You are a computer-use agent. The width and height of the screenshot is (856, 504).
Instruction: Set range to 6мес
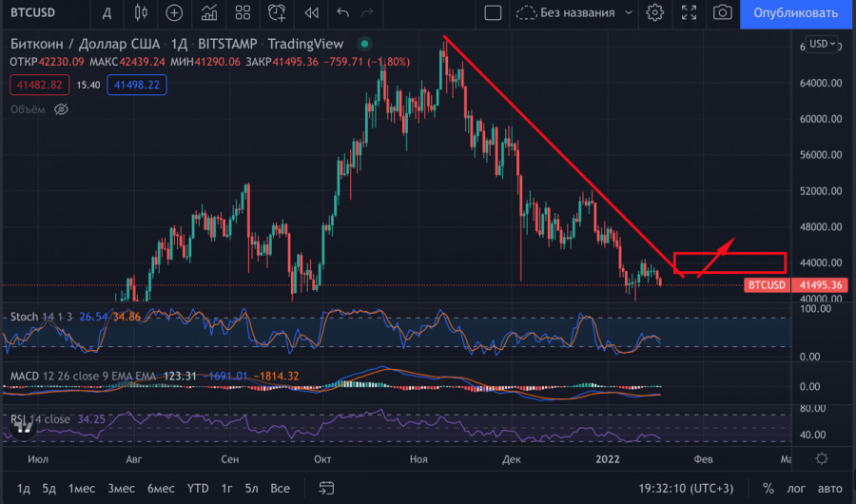(161, 488)
